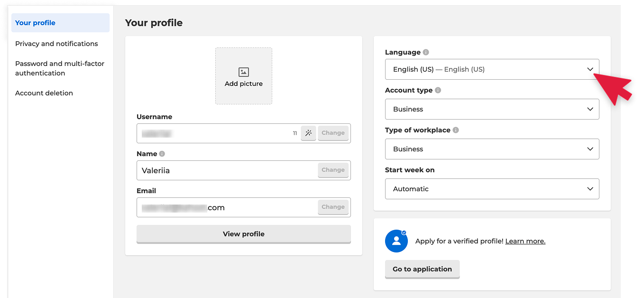644x298 pixels.
Task: Open the Type of workplace dropdown
Action: point(492,149)
